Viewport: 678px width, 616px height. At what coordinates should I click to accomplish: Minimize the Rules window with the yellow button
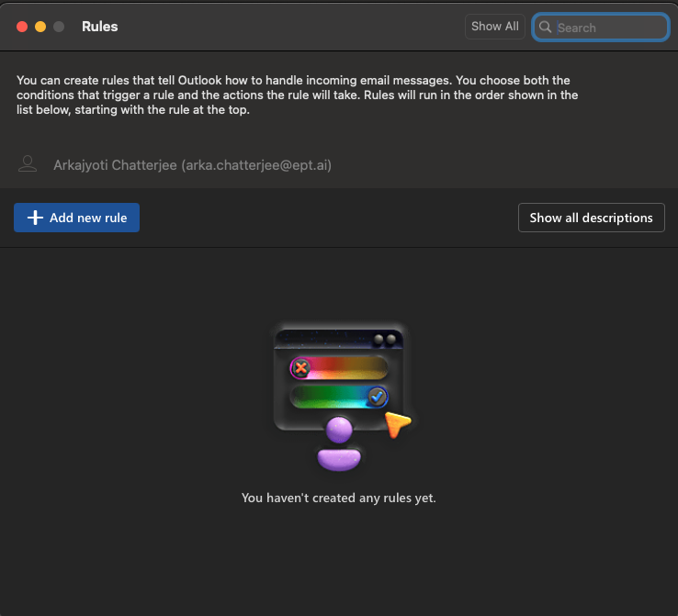coord(40,27)
